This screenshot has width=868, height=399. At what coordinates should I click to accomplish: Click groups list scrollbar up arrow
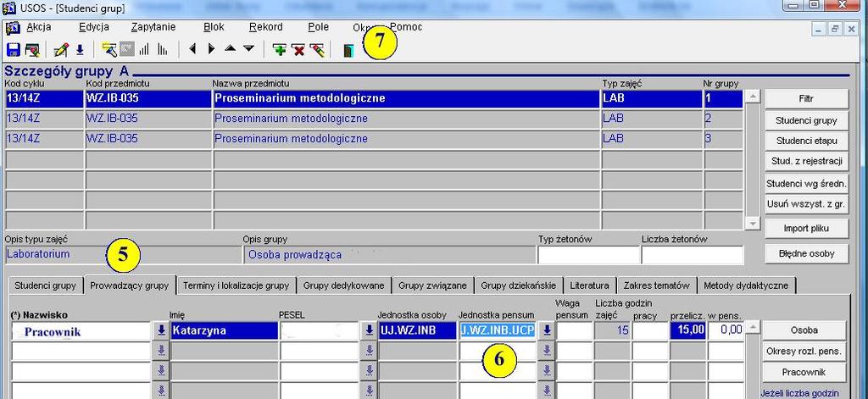pyautogui.click(x=752, y=97)
